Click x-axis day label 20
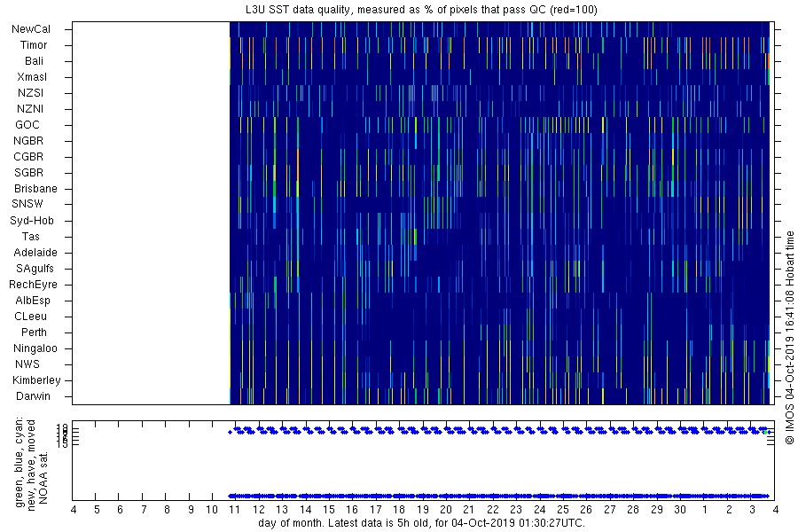Image resolution: width=798 pixels, height=532 pixels. tap(446, 510)
